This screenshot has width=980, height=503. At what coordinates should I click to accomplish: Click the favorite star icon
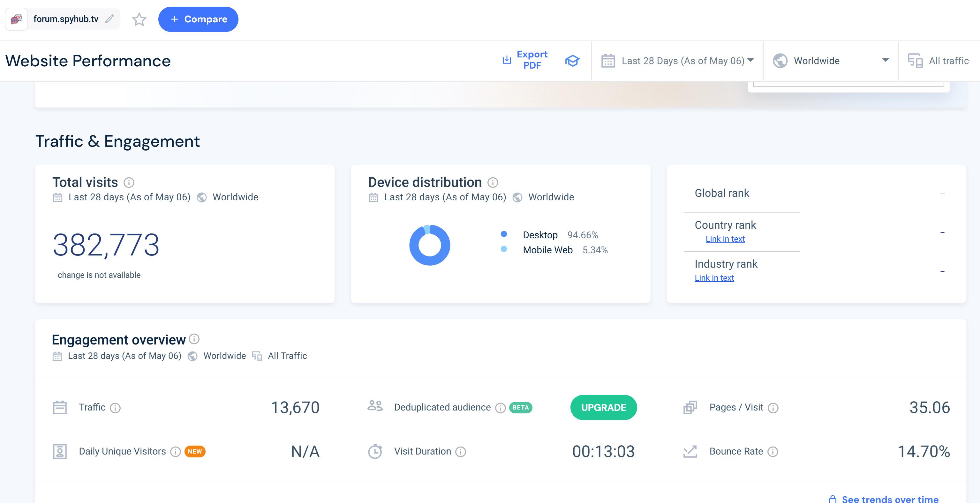pyautogui.click(x=139, y=19)
